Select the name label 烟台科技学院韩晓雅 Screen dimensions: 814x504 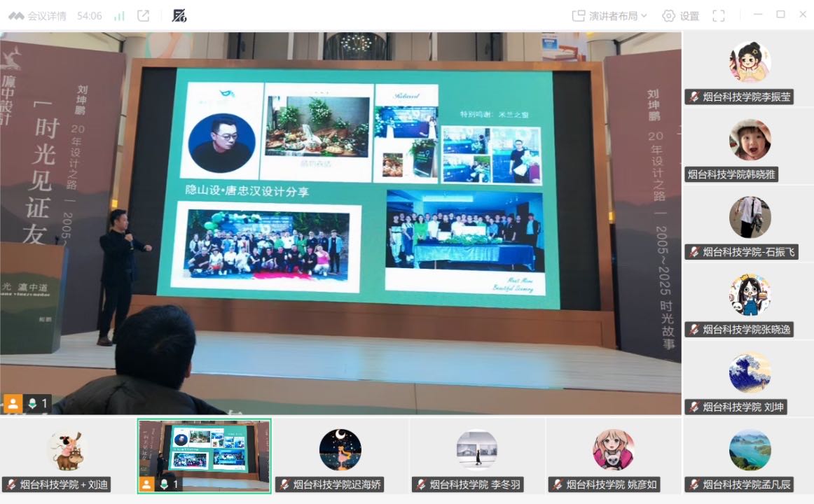coord(731,175)
